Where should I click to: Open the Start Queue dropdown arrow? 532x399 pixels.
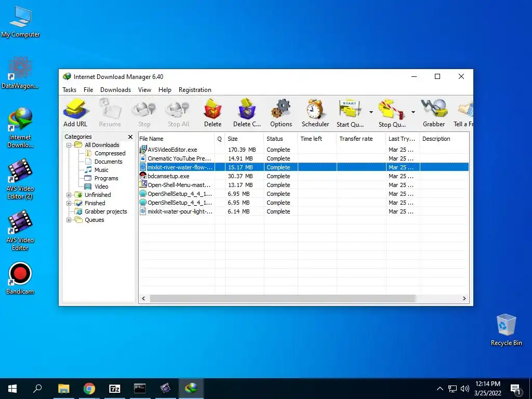(x=371, y=112)
